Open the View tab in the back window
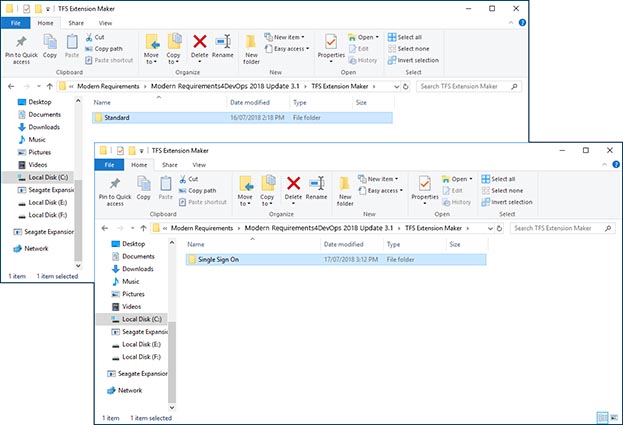This screenshot has height=425, width=623. (105, 20)
